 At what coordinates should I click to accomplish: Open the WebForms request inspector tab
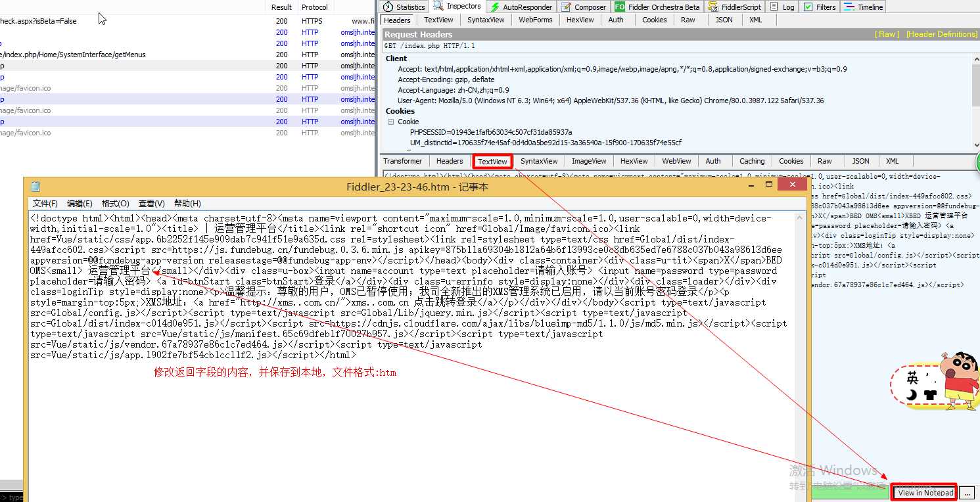pyautogui.click(x=536, y=20)
